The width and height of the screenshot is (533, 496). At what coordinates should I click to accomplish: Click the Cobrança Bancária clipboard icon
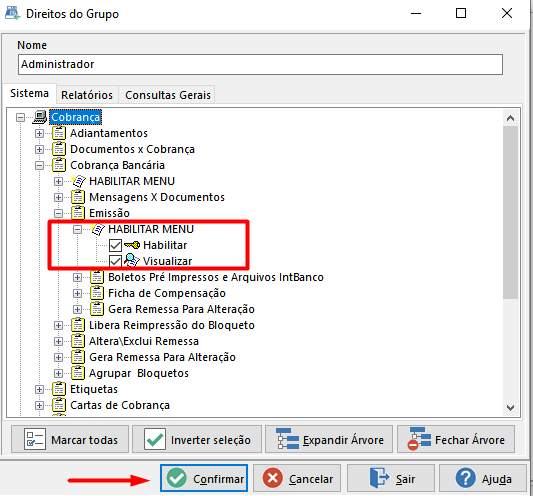(x=59, y=165)
